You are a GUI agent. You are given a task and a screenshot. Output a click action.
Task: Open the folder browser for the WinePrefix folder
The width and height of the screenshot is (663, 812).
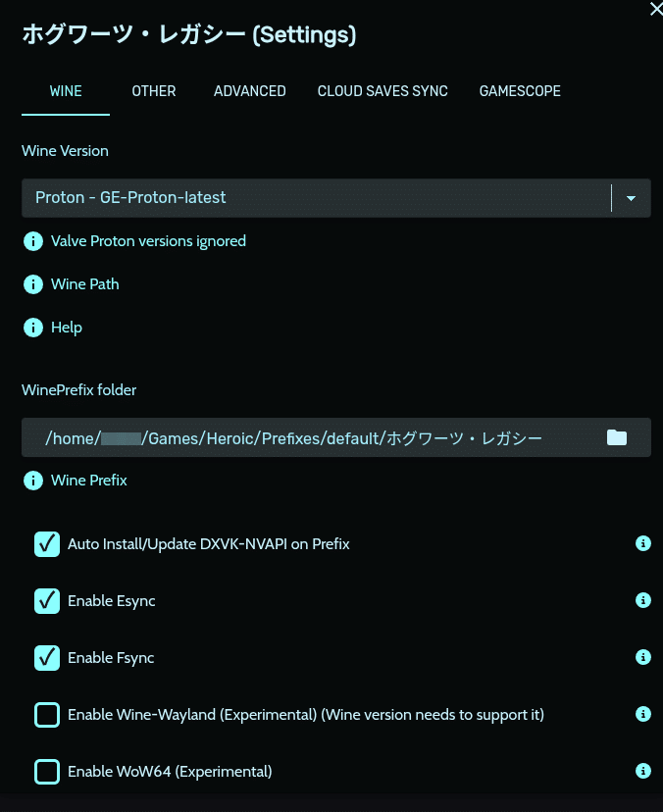click(x=616, y=436)
